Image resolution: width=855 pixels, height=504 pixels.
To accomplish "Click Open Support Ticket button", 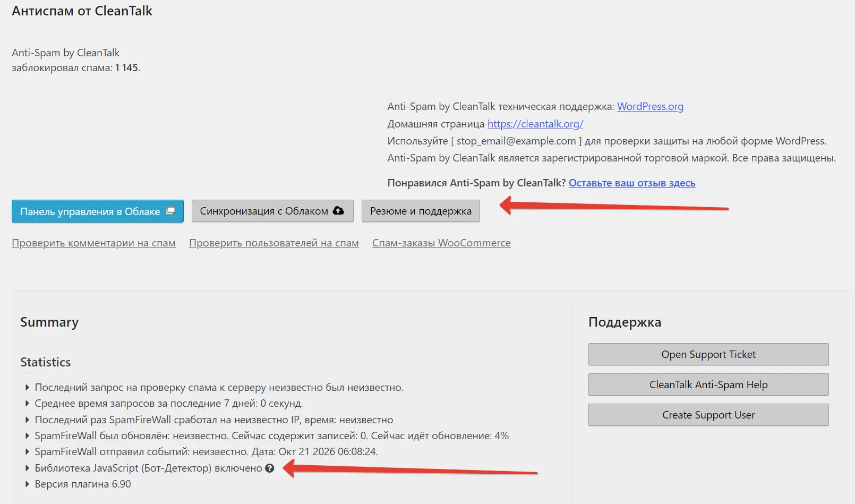I will point(708,354).
